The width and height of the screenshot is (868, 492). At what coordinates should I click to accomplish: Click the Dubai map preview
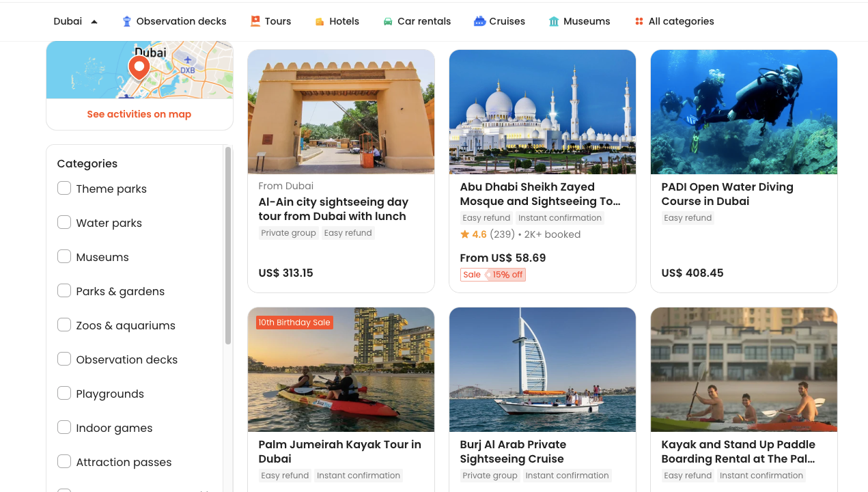coord(140,70)
